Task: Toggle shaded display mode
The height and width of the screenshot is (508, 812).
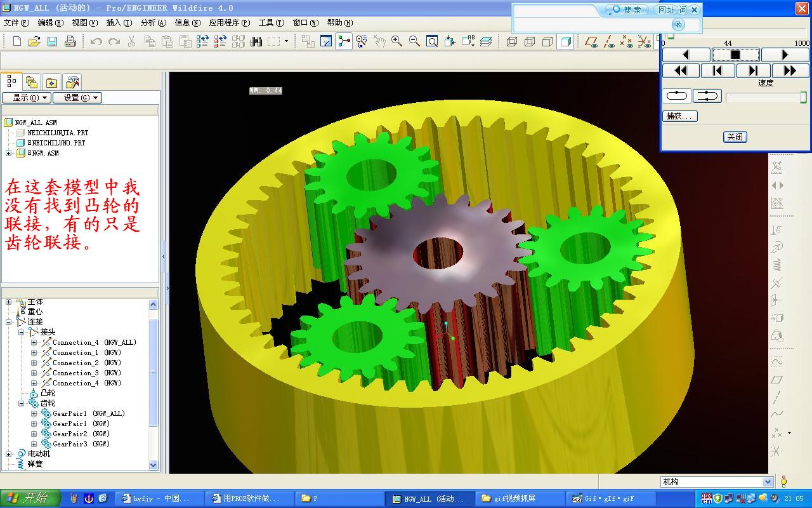Action: point(565,41)
